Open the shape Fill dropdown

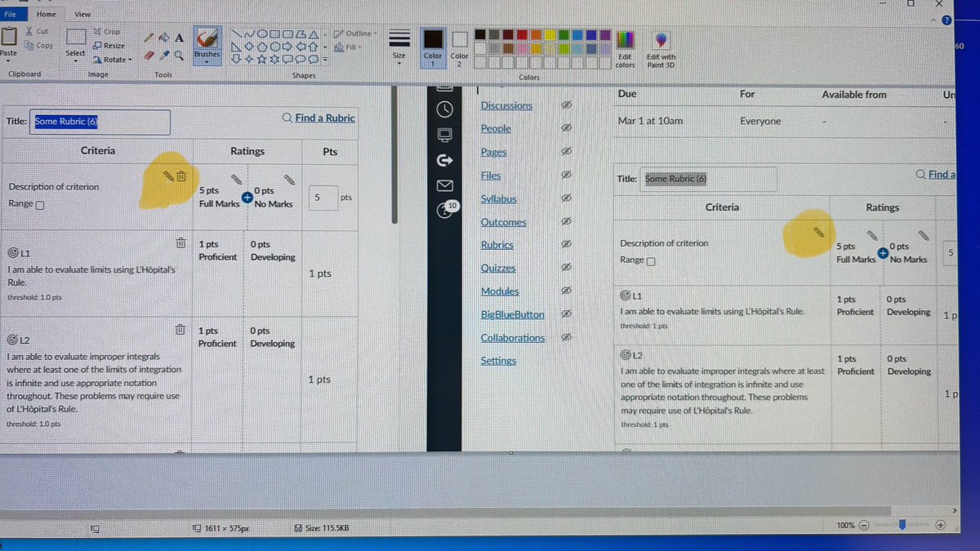[350, 47]
